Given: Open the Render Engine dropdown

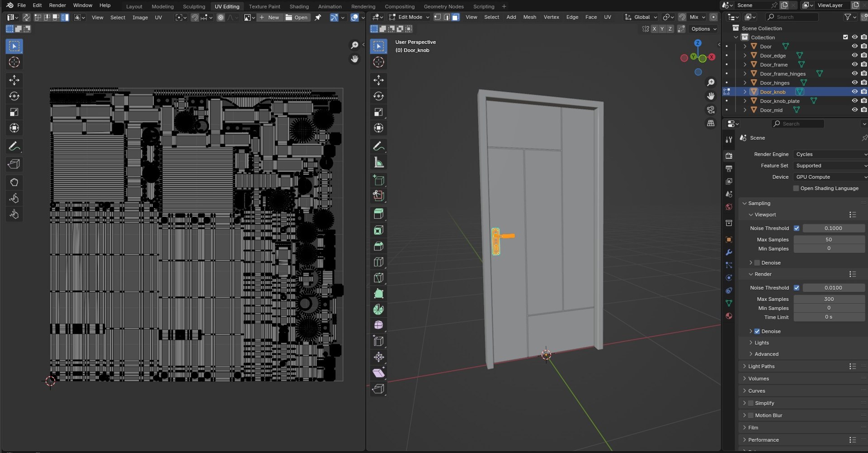Looking at the screenshot, I should coord(830,154).
